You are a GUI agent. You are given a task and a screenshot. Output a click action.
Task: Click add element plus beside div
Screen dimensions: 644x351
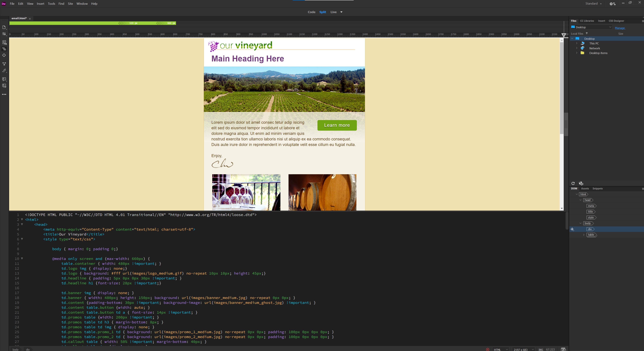click(x=572, y=229)
